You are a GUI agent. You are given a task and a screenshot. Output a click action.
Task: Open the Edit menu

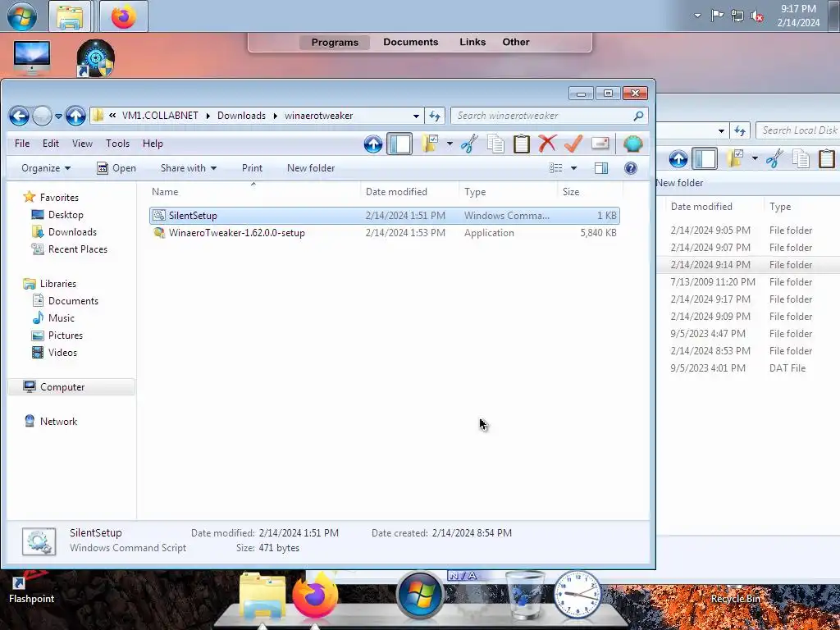click(x=51, y=144)
